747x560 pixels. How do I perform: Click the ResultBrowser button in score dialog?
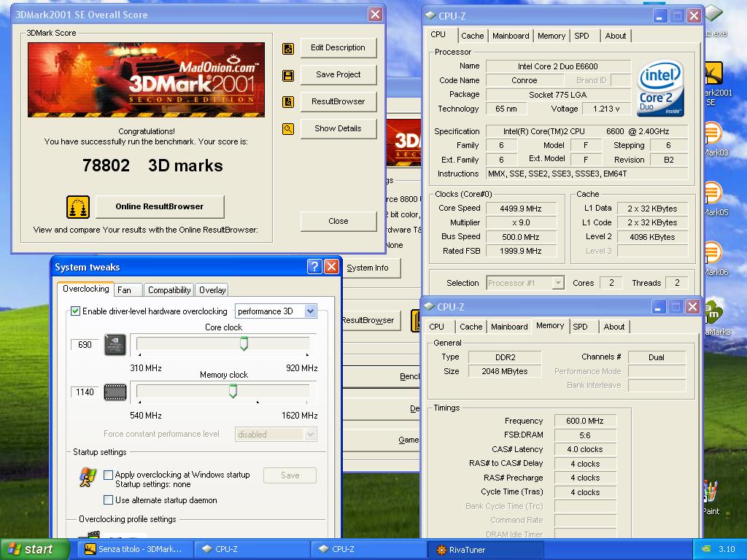coord(338,101)
